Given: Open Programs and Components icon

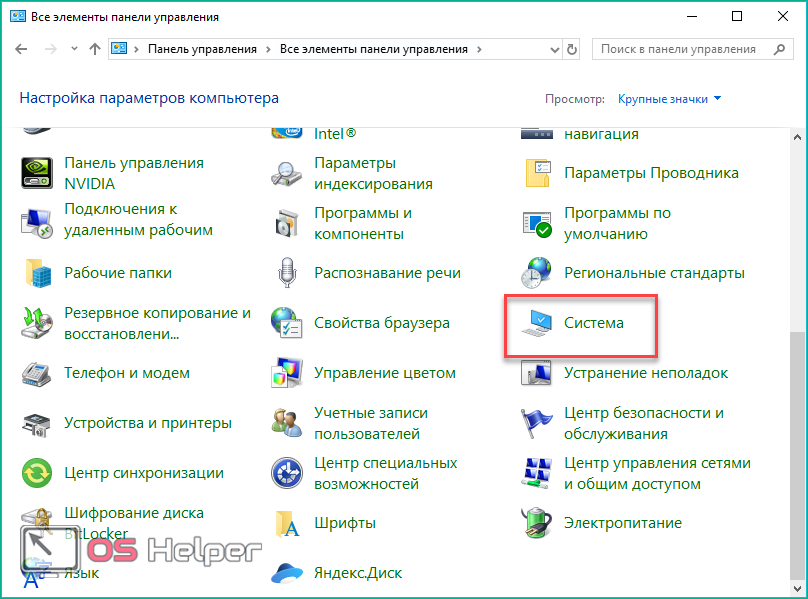Looking at the screenshot, I should coord(287,223).
